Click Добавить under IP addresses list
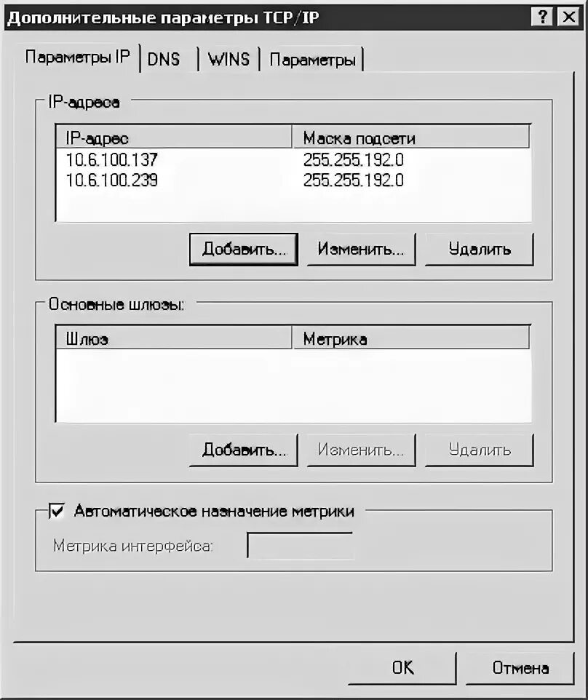This screenshot has width=588, height=700. click(x=244, y=249)
